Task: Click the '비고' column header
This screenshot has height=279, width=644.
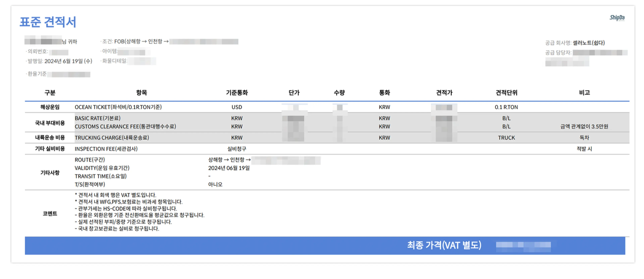Action: tap(584, 93)
